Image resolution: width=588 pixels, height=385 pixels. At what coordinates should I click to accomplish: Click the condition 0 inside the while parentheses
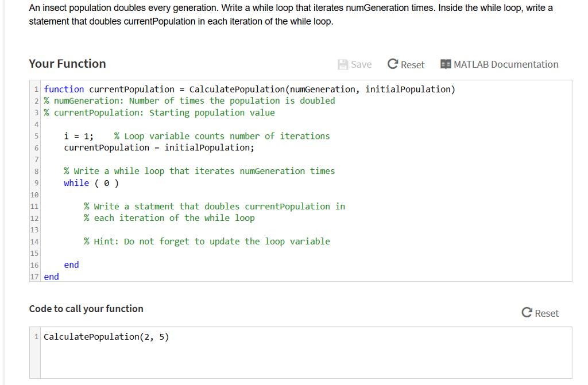pos(107,182)
